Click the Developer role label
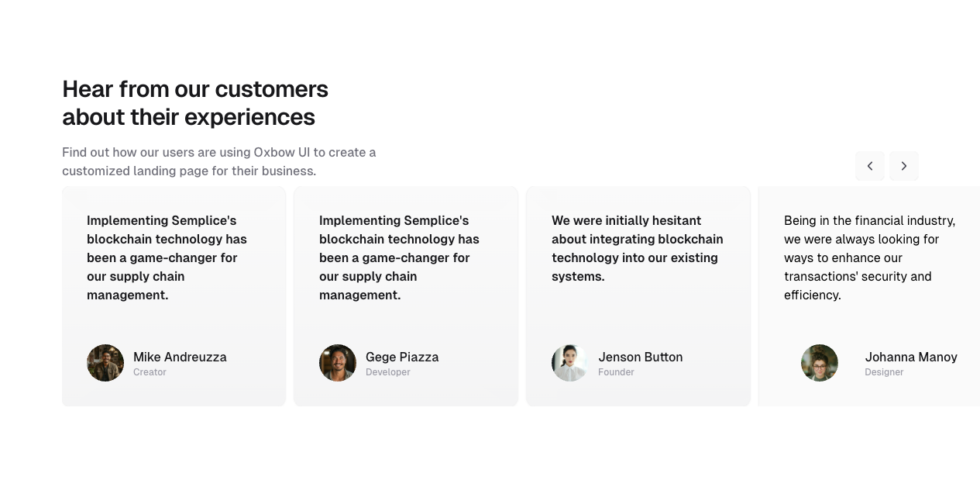The height and width of the screenshot is (487, 980). coord(387,371)
